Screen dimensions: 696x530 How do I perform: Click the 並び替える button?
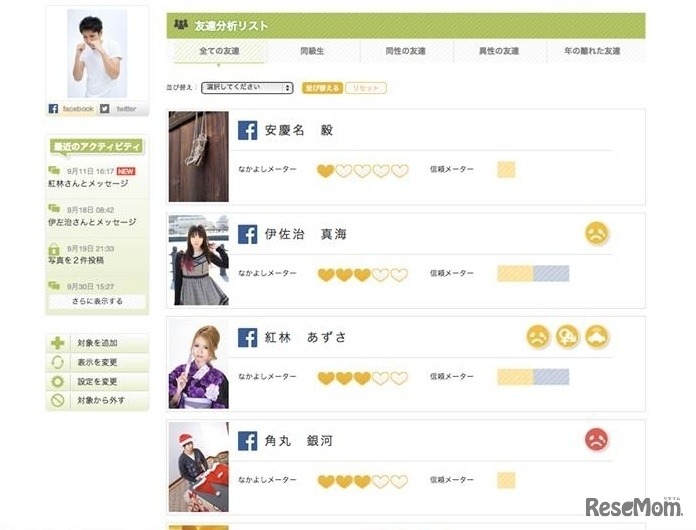point(322,88)
